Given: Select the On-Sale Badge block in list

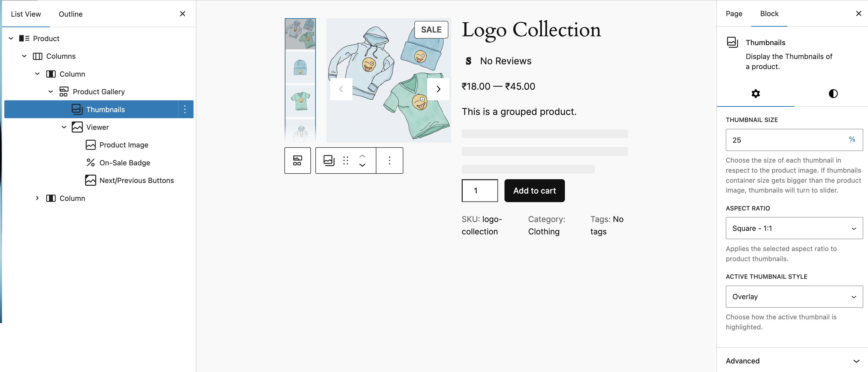Looking at the screenshot, I should [125, 163].
